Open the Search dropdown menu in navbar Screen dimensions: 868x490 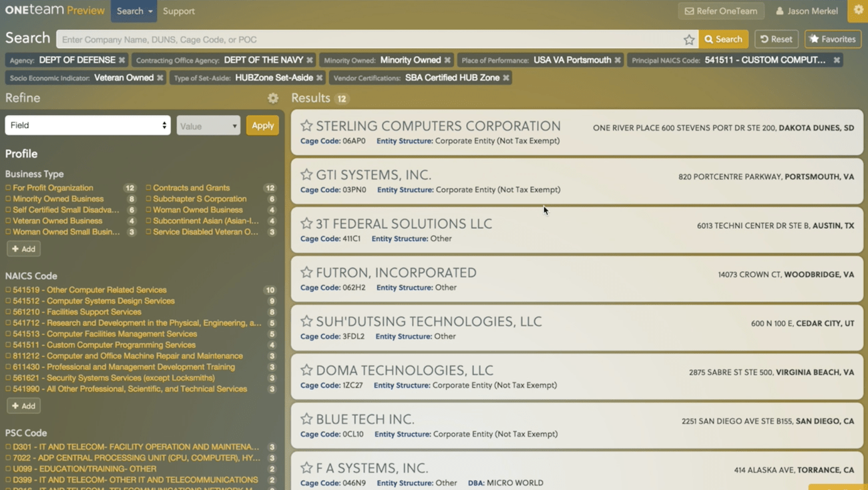tap(134, 11)
